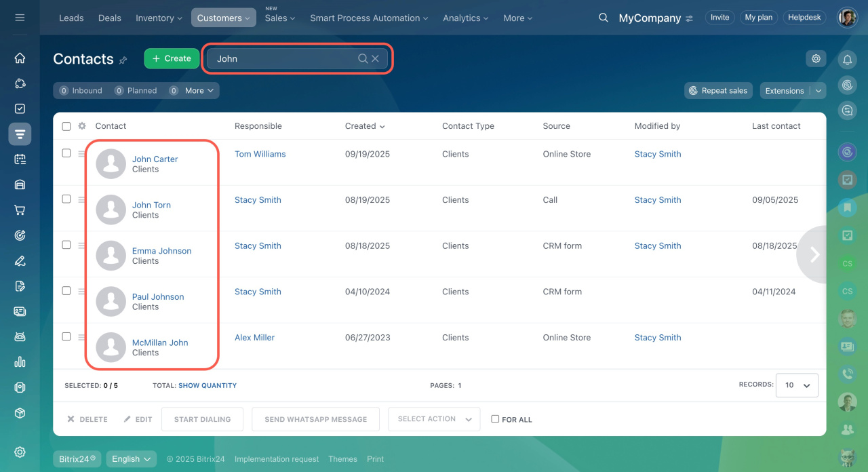Viewport: 868px width, 472px height.
Task: Open settings gear in bottom left sidebar
Action: click(x=20, y=452)
